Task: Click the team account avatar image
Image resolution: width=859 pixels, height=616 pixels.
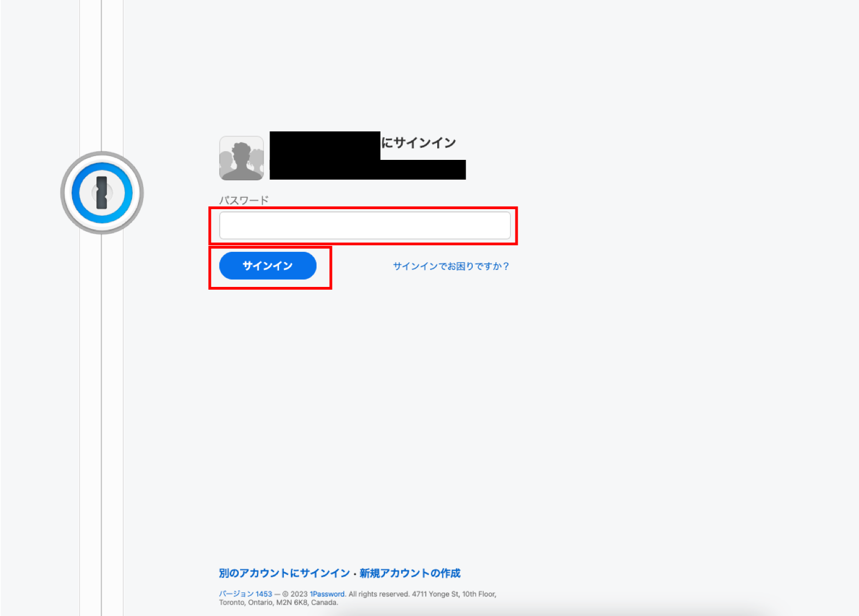Action: coord(242,158)
